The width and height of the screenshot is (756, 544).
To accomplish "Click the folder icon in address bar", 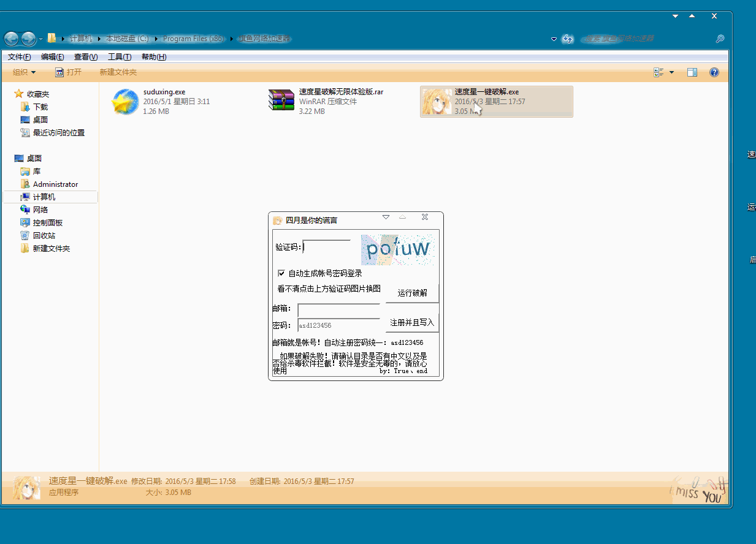I will [52, 38].
